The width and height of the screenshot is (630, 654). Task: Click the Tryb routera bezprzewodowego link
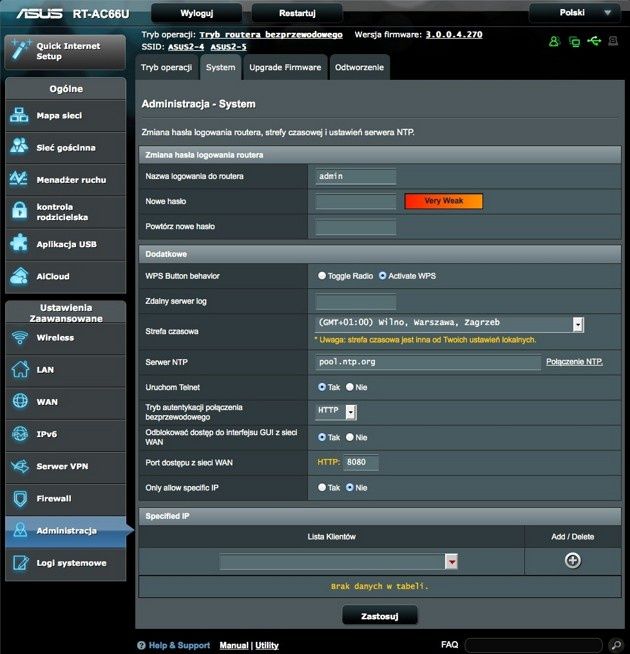(x=271, y=35)
